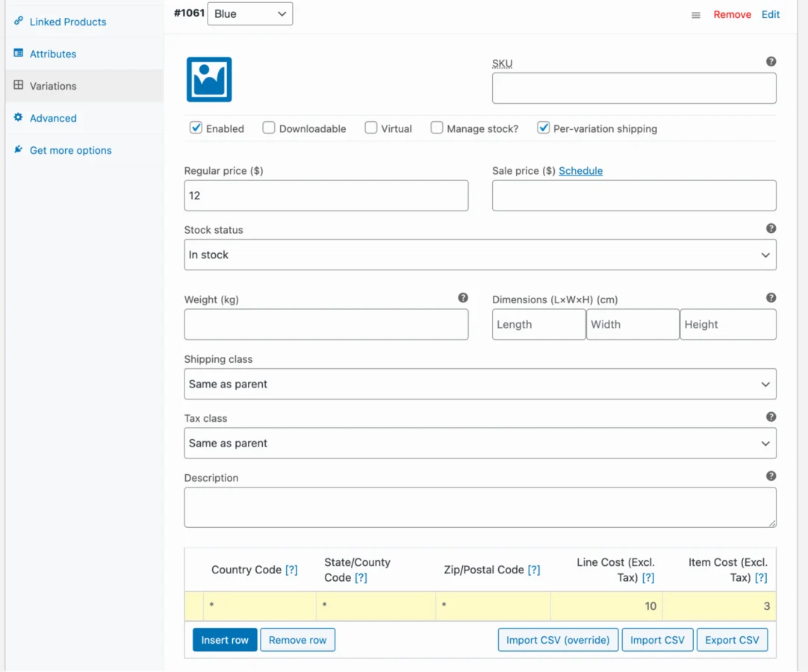Open the Zip/Postal Code [?] help link
808x672 pixels.
click(534, 570)
